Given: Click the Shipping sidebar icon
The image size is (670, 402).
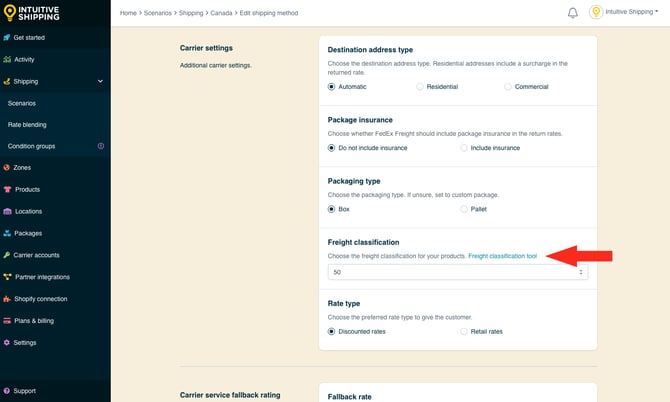Looking at the screenshot, I should (x=6, y=81).
